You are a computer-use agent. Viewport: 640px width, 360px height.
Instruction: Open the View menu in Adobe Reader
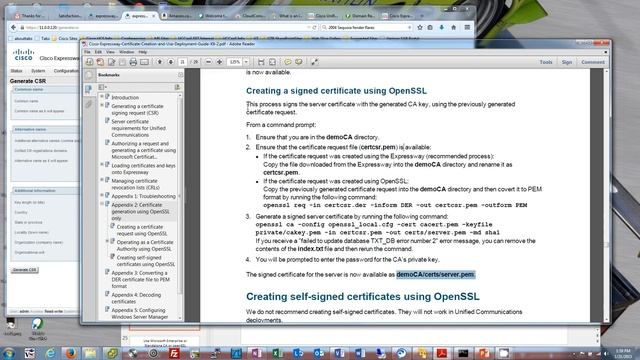pos(110,52)
